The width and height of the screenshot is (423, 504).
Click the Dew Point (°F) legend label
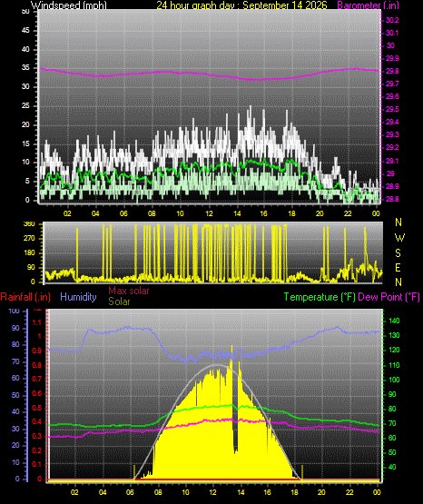(389, 297)
